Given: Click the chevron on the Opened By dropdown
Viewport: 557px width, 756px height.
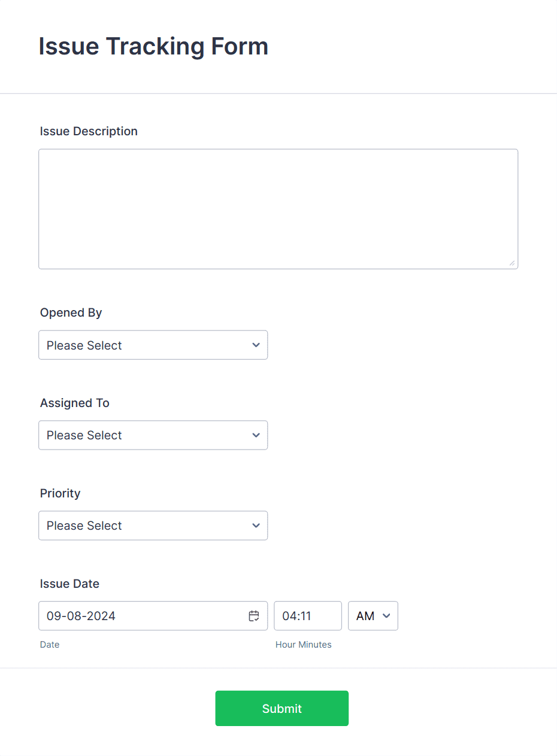Looking at the screenshot, I should (x=255, y=345).
